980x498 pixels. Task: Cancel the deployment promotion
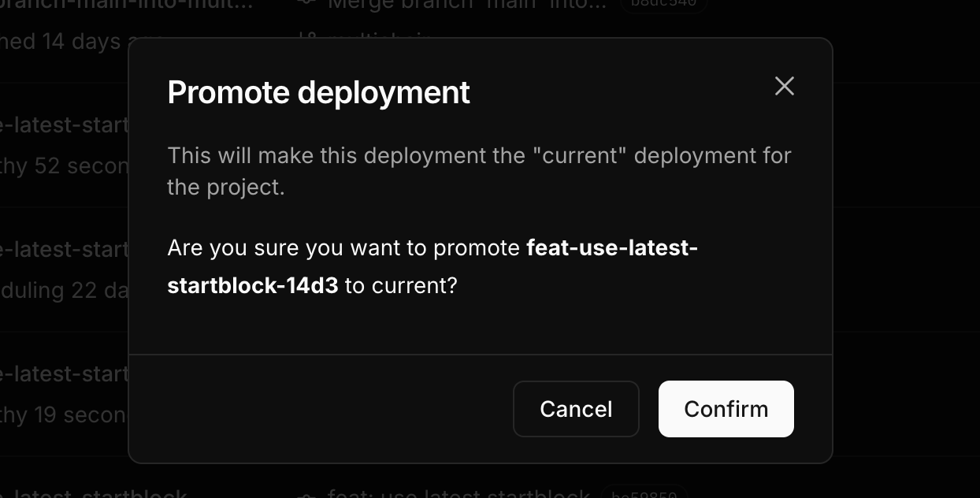(x=576, y=409)
